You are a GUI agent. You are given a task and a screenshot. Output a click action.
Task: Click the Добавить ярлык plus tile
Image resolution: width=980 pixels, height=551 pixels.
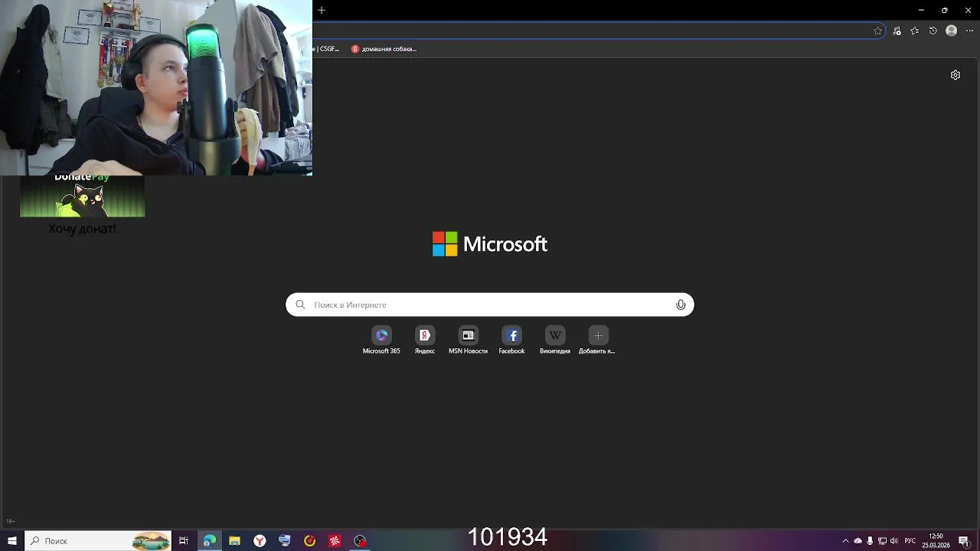click(x=598, y=341)
